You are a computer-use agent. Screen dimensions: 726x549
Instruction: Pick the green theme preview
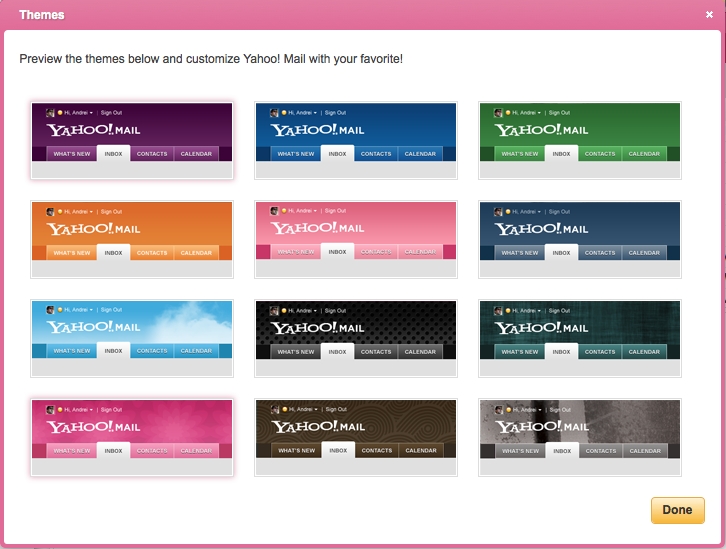(580, 140)
